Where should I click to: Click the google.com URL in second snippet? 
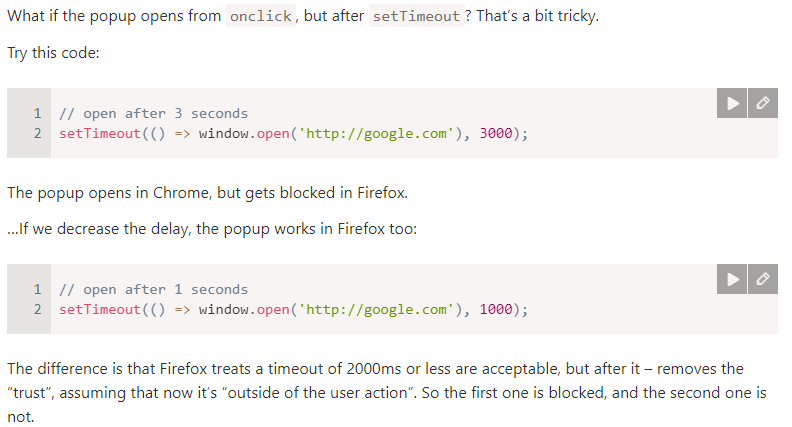coord(377,309)
